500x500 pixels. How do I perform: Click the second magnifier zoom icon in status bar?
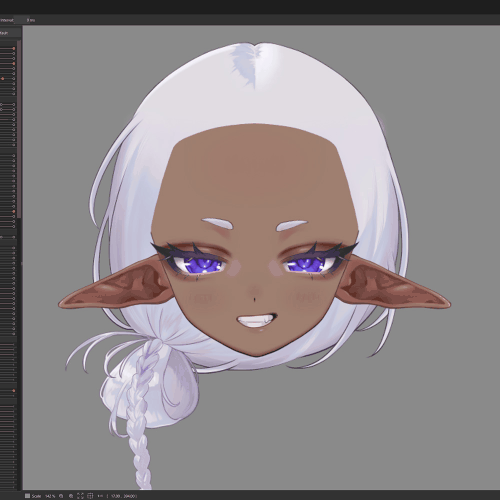pyautogui.click(x=71, y=496)
